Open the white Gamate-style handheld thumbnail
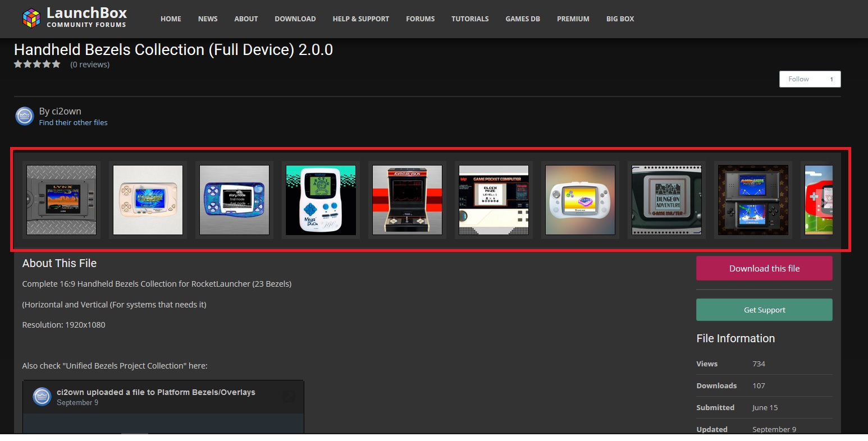Image resolution: width=868 pixels, height=441 pixels. tap(580, 200)
